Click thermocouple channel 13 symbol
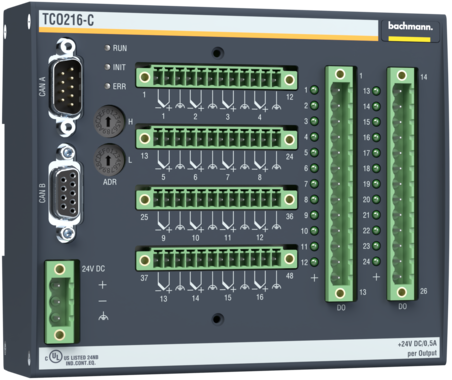The height and width of the screenshot is (380, 452). point(163,282)
